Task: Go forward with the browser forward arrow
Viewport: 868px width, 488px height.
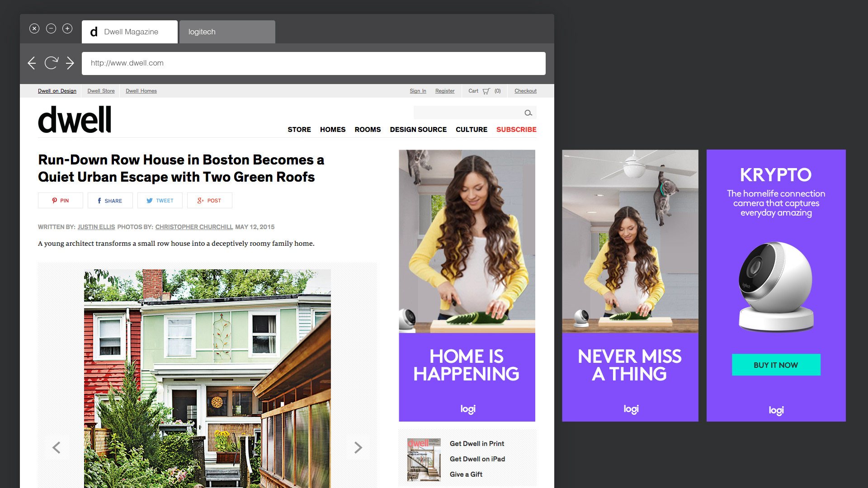Action: (70, 63)
